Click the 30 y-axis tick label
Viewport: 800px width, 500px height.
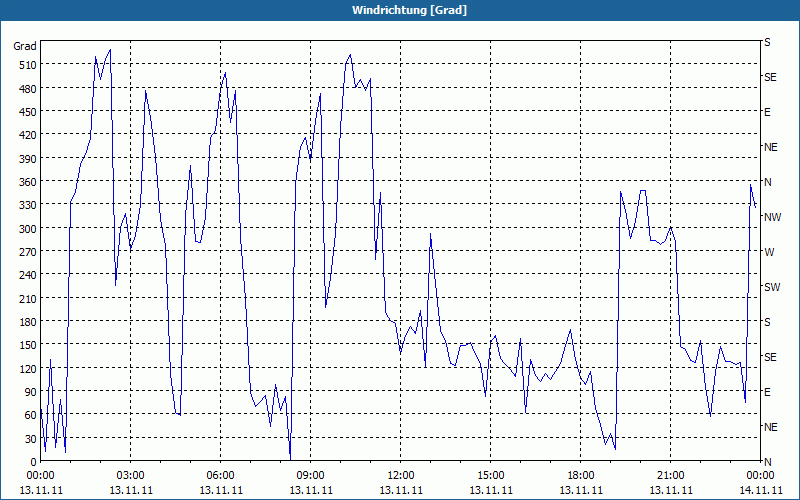[31, 439]
